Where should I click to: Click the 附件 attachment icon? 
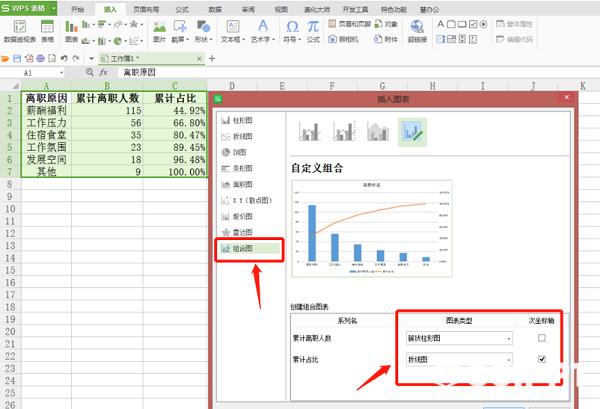(386, 39)
